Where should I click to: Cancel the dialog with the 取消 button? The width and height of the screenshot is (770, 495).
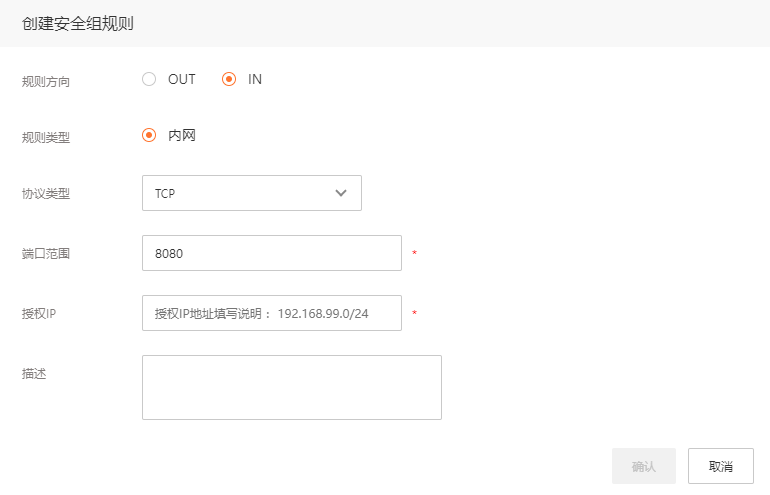point(720,466)
